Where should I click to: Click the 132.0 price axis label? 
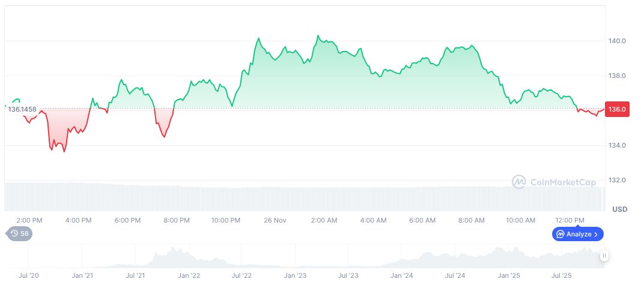point(617,181)
